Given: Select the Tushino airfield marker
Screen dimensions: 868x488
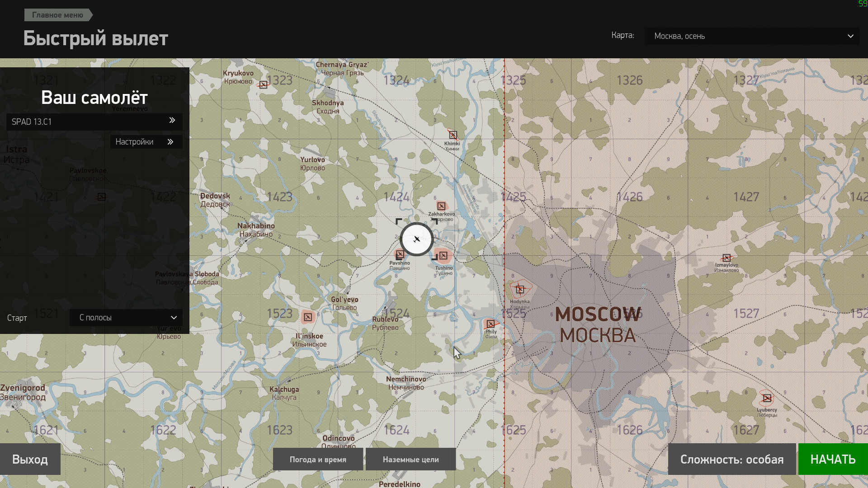Looking at the screenshot, I should tap(443, 256).
